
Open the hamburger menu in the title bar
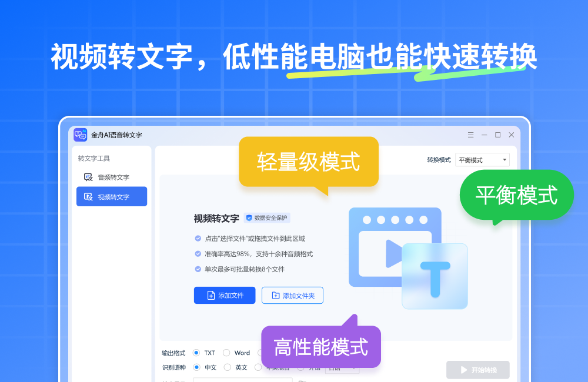click(x=470, y=135)
